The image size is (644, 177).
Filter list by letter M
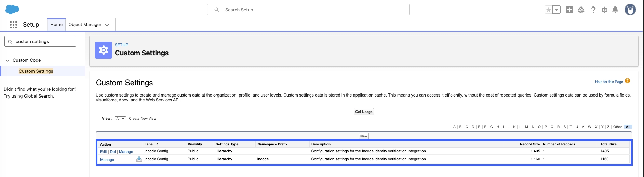coord(526,127)
